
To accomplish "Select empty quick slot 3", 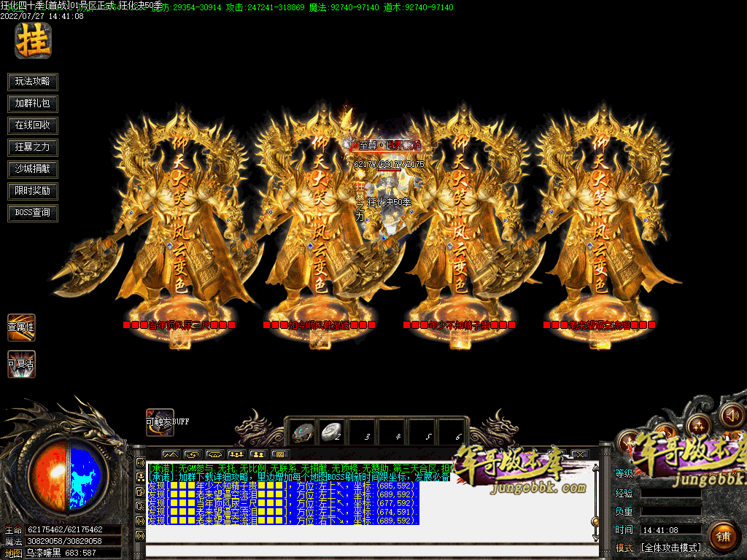I will 362,432.
